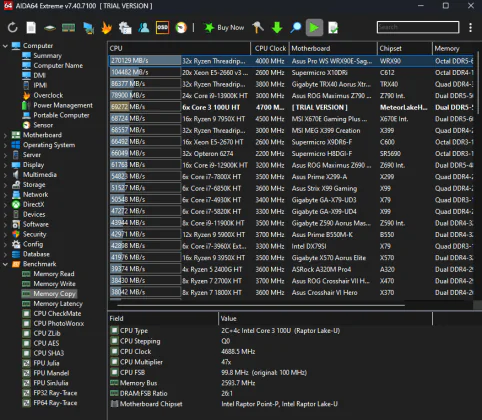Image resolution: width=482 pixels, height=420 pixels.
Task: Open Memory Write benchmark
Action: tap(54, 284)
